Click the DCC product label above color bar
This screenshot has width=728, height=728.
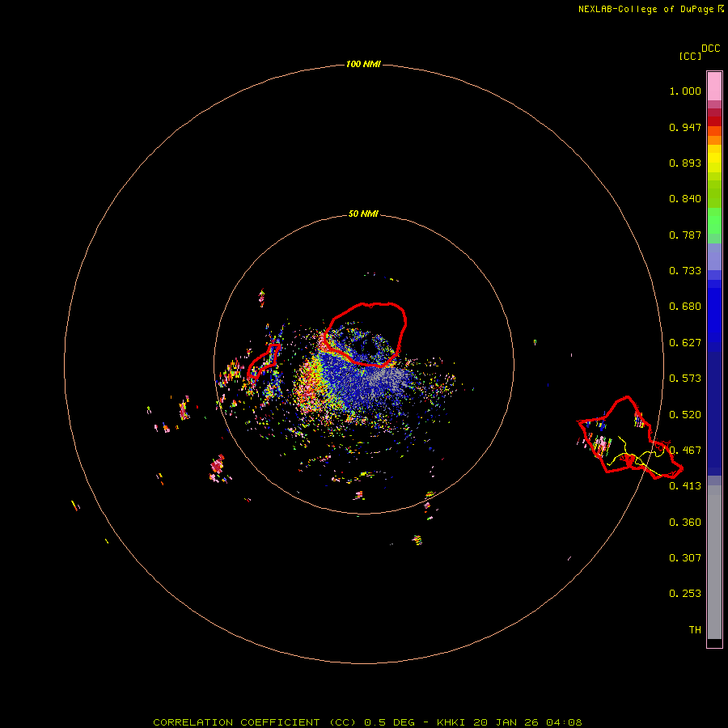pyautogui.click(x=711, y=49)
